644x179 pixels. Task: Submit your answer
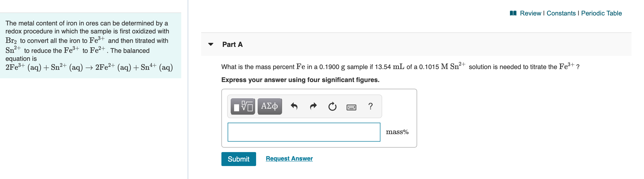[238, 159]
